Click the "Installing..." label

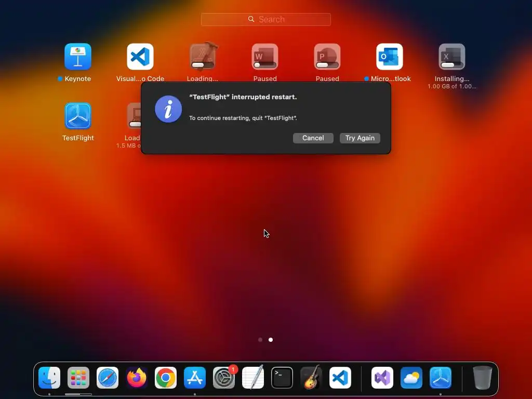click(x=452, y=79)
